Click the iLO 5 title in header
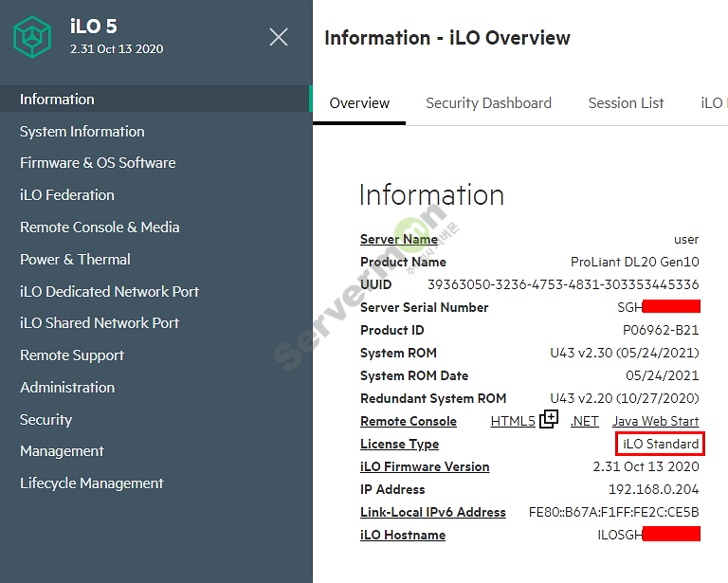The image size is (728, 583). point(94,27)
